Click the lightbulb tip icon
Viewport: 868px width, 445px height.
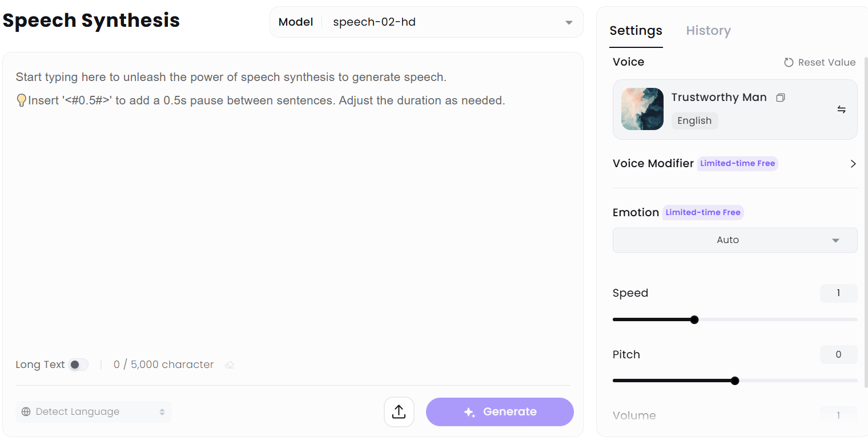click(21, 101)
